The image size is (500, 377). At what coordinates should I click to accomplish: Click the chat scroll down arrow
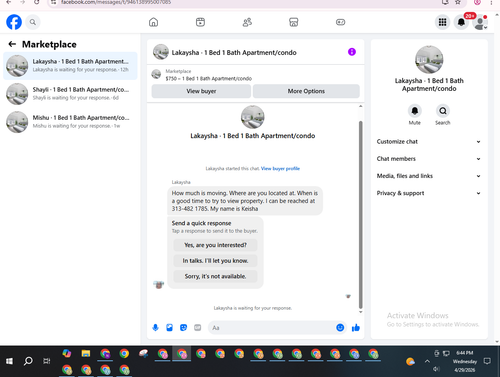[x=360, y=312]
